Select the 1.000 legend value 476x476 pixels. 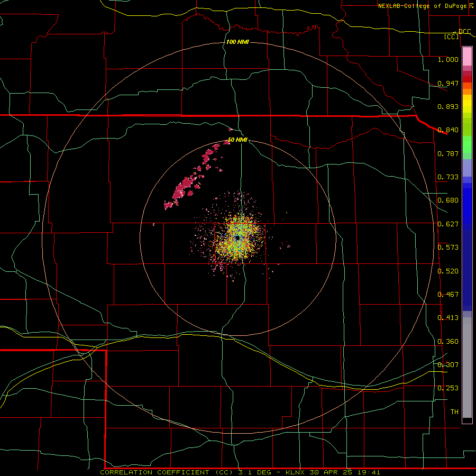(448, 59)
